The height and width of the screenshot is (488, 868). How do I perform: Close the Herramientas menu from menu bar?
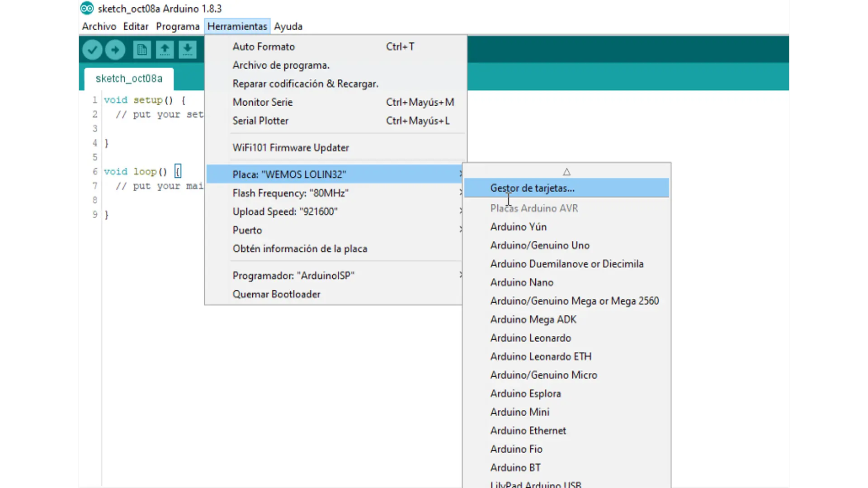[237, 26]
